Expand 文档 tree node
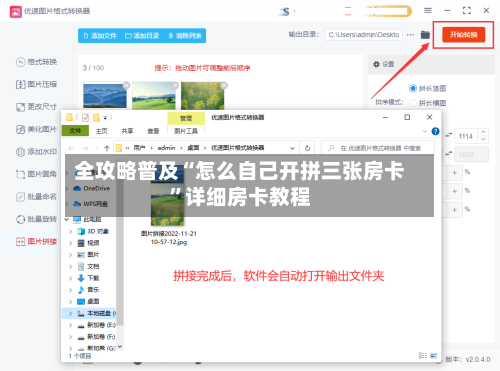The image size is (500, 371). (70, 266)
